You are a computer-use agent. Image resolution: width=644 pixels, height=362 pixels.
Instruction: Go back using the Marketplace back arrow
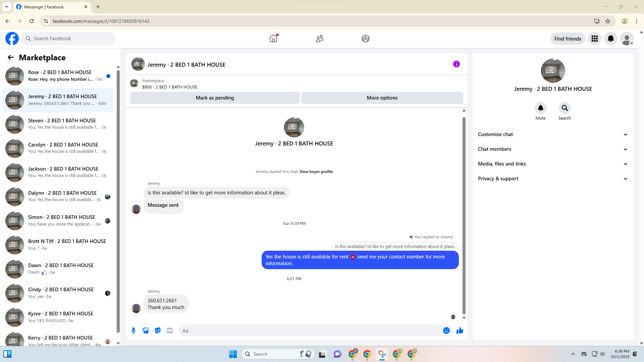click(x=11, y=58)
